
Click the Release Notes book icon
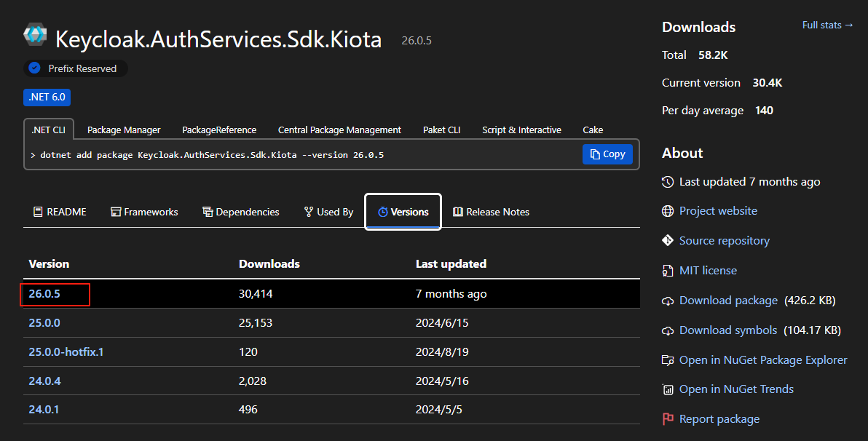pyautogui.click(x=458, y=212)
